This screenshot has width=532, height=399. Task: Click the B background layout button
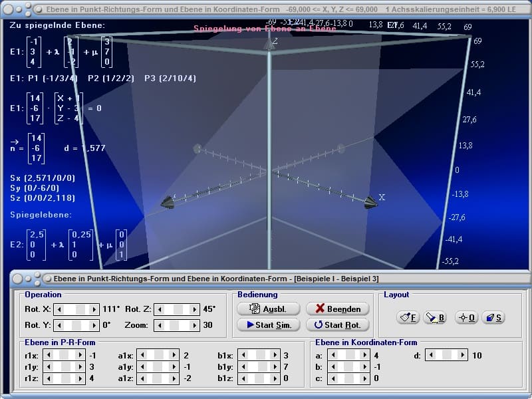coord(435,318)
